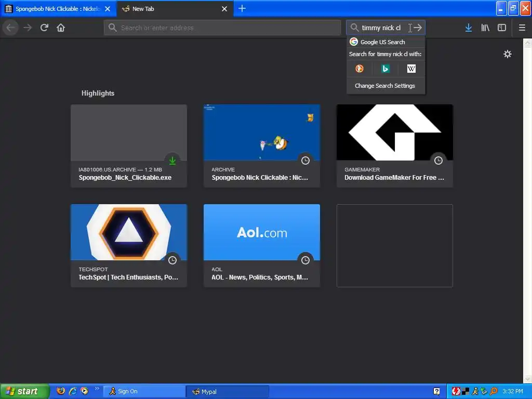This screenshot has height=399, width=532.
Task: Open Spongebob_Nick_Clickable.exe download highlight card
Action: [x=129, y=145]
